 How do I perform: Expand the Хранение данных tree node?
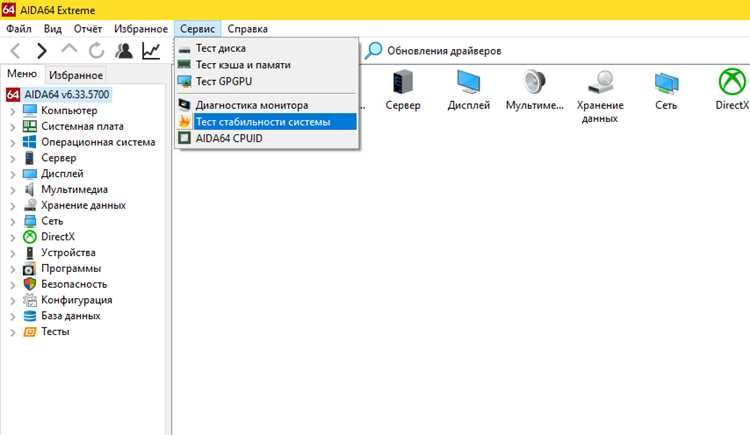point(13,206)
